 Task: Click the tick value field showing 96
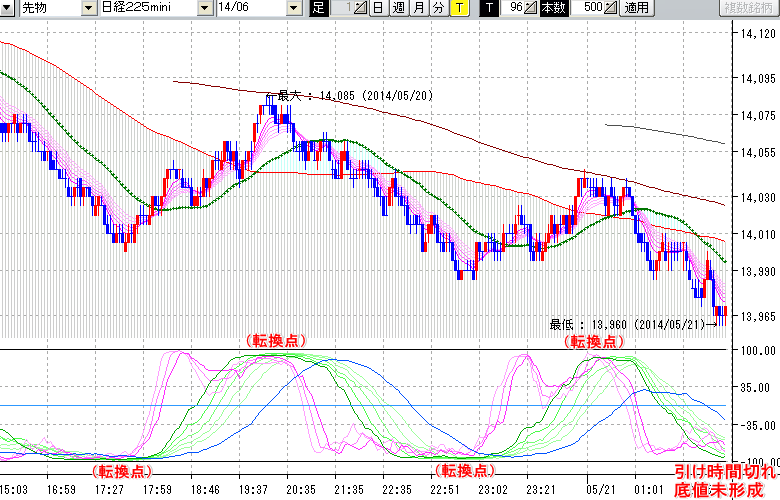pyautogui.click(x=514, y=8)
